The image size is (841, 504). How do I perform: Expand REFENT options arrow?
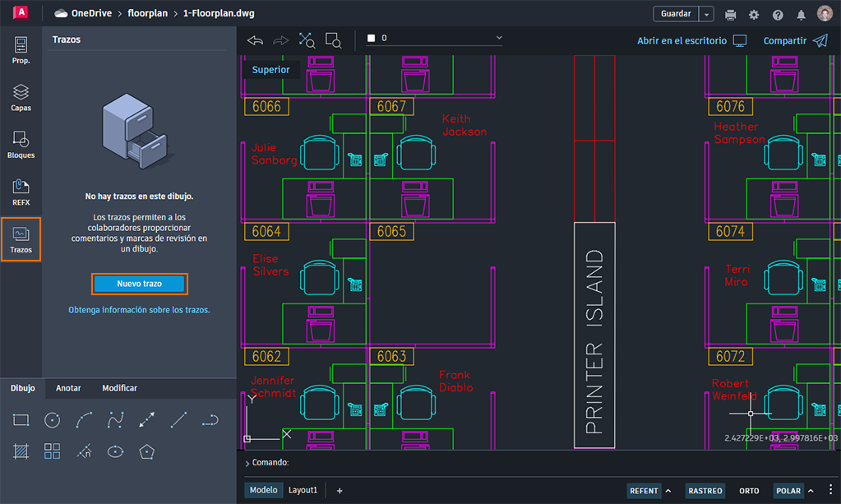668,491
